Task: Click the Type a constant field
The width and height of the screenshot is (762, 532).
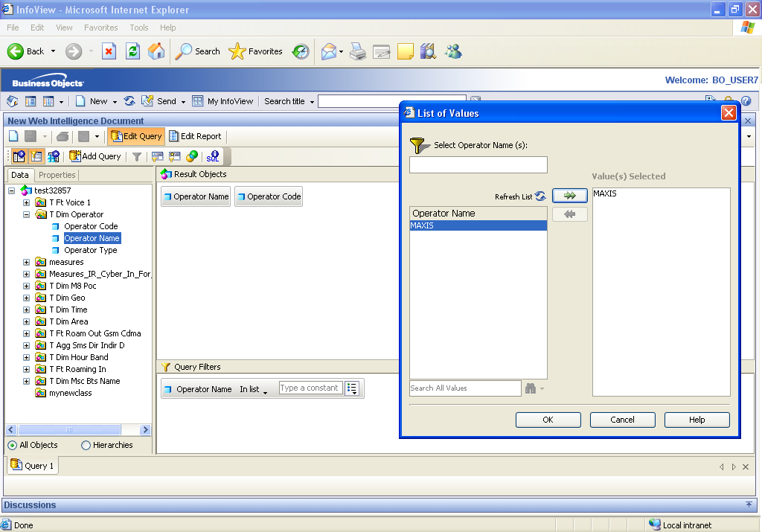Action: point(310,388)
